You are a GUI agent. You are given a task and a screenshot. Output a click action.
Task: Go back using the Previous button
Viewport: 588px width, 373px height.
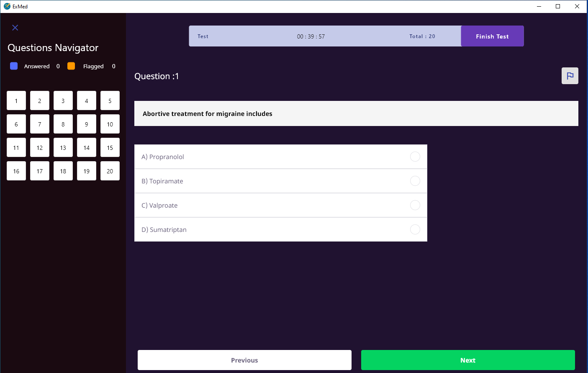[244, 360]
